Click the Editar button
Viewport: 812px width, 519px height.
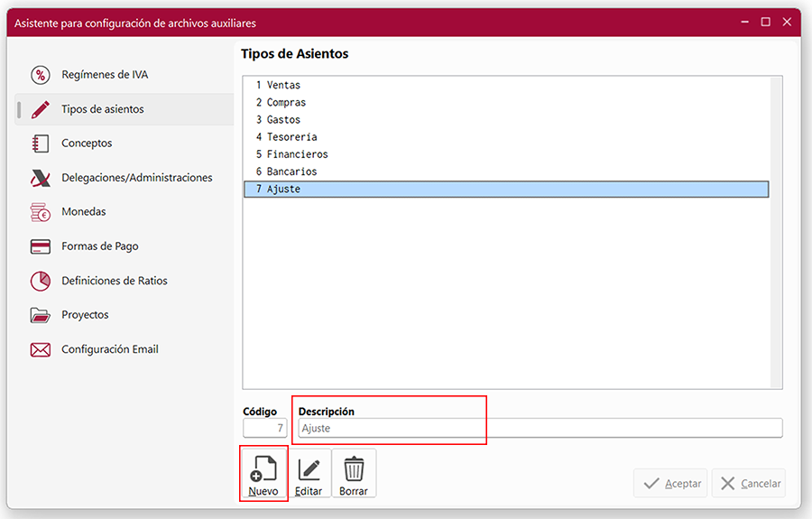point(309,474)
